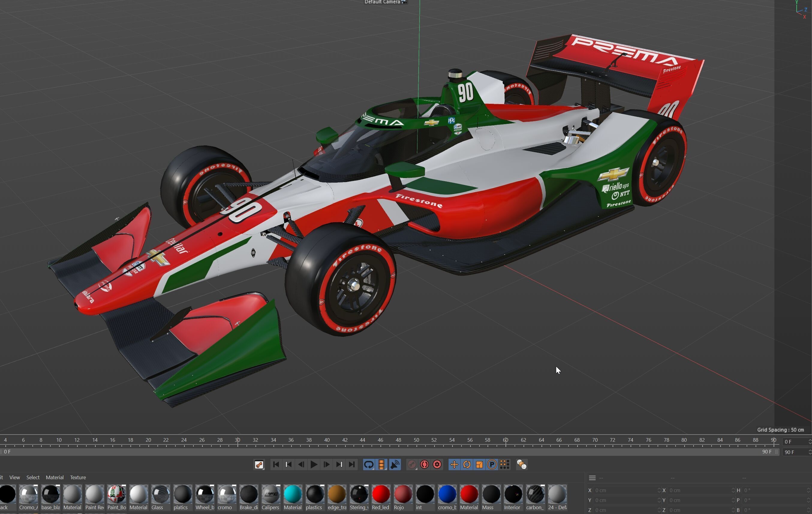Jump to previous keyframe
The height and width of the screenshot is (514, 812).
[x=288, y=465]
